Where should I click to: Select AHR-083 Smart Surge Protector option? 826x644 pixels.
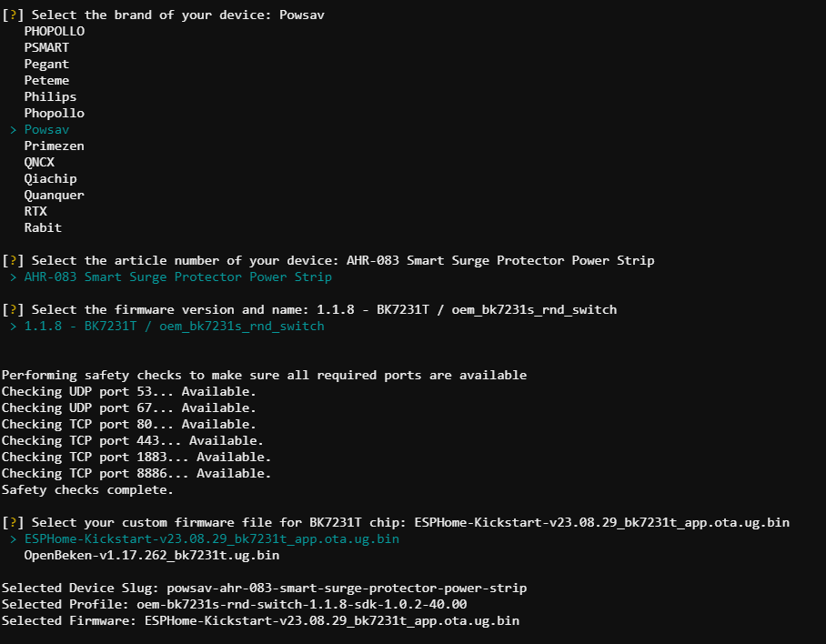(x=178, y=277)
